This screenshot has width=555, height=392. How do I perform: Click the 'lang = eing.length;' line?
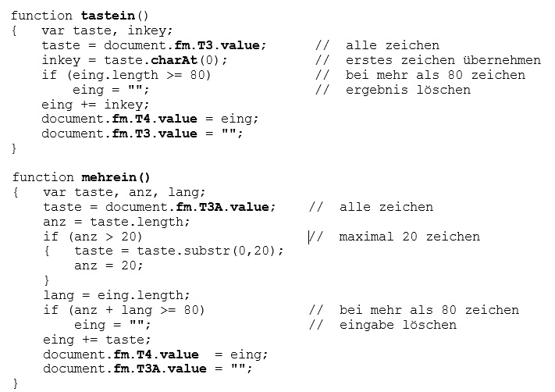[116, 295]
